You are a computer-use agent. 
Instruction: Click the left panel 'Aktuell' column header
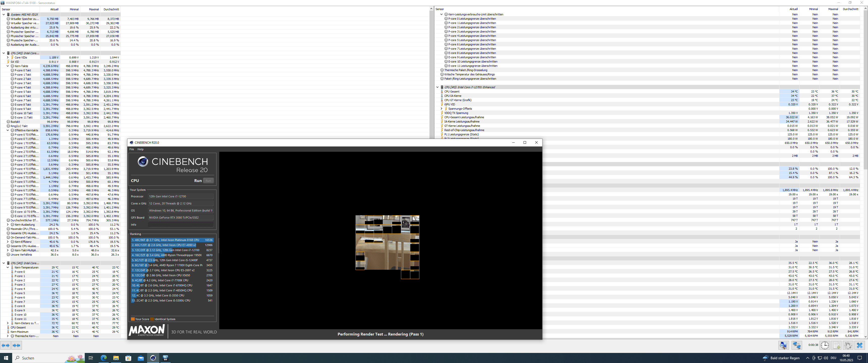tap(50, 9)
